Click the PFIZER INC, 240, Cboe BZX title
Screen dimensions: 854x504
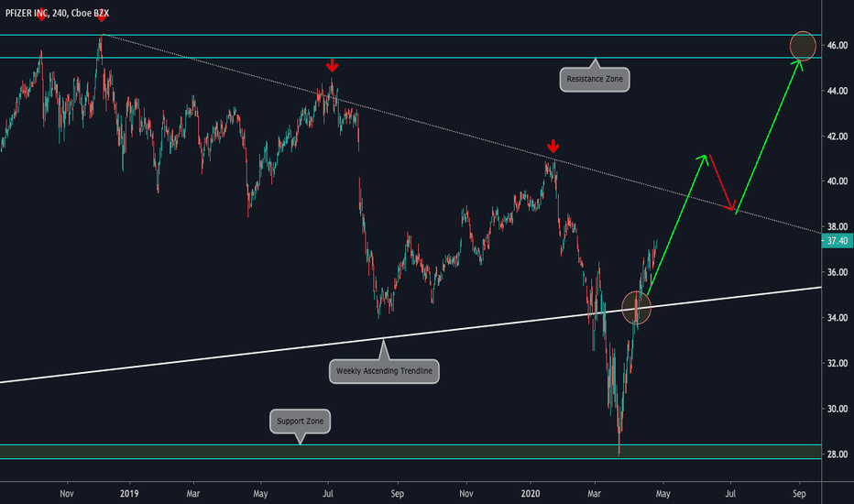(x=57, y=13)
